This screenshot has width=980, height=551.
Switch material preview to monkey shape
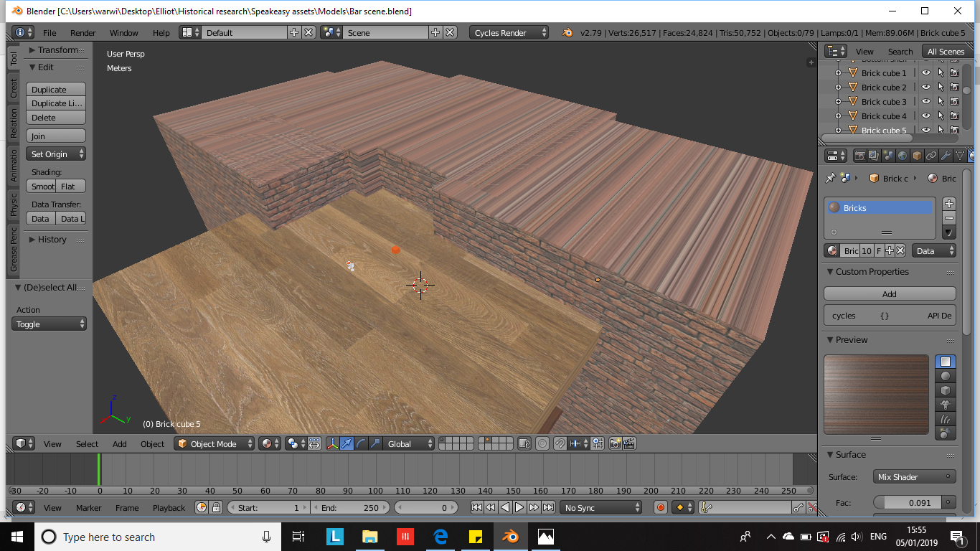point(946,405)
